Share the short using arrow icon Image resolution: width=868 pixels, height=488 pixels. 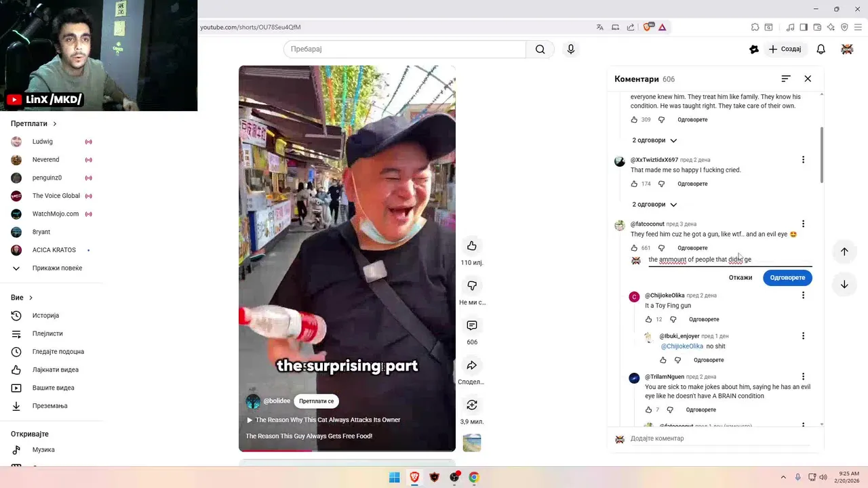(x=472, y=365)
